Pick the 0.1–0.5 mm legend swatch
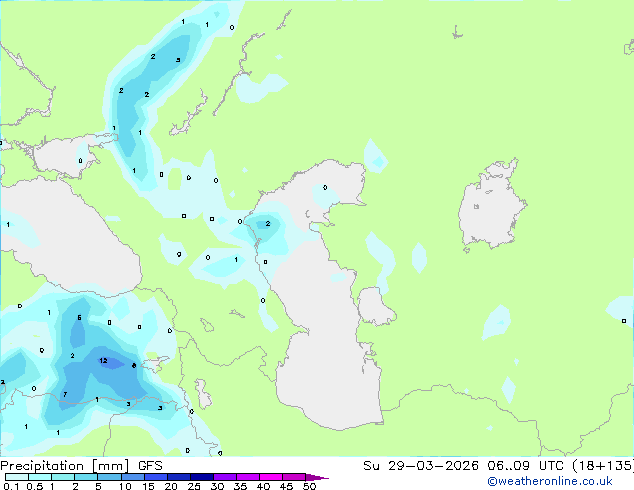This screenshot has width=634, height=490. (17, 477)
